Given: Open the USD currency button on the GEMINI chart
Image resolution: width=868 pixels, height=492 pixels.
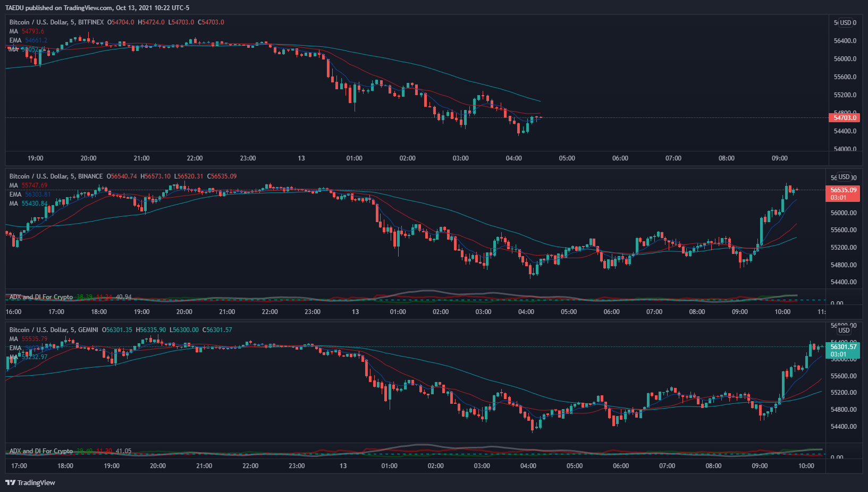Looking at the screenshot, I should [844, 330].
